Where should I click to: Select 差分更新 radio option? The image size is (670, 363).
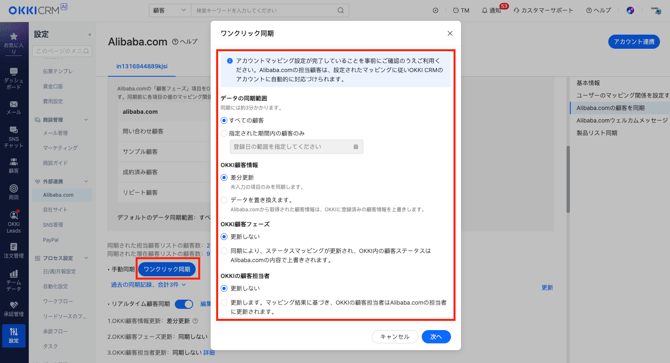[224, 178]
